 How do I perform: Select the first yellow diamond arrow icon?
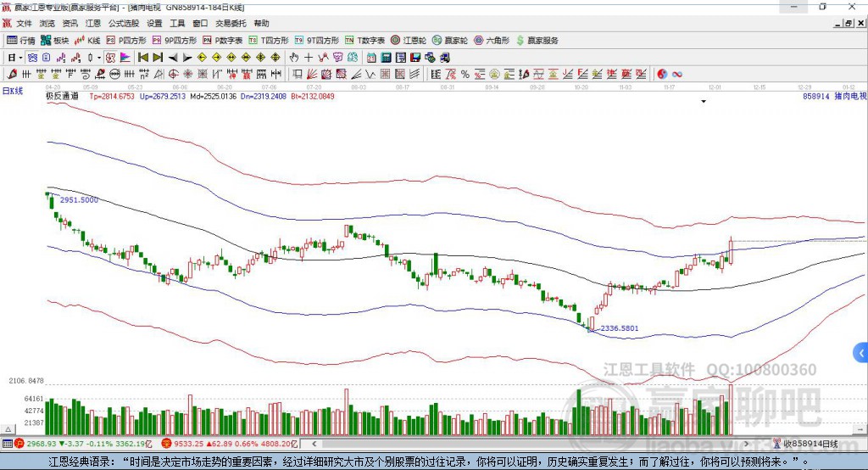click(x=202, y=58)
